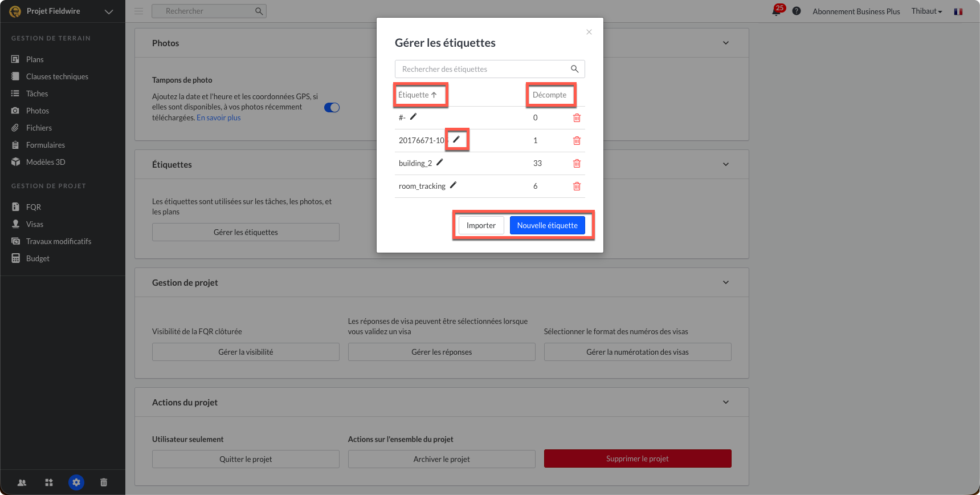Delete the room_tracking tag
980x495 pixels.
pyautogui.click(x=577, y=186)
